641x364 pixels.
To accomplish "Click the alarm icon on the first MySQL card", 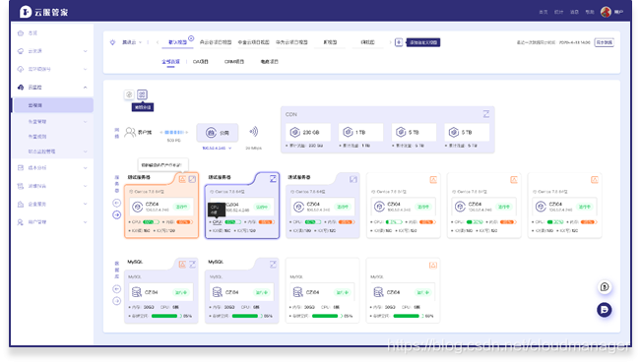I will (x=182, y=265).
